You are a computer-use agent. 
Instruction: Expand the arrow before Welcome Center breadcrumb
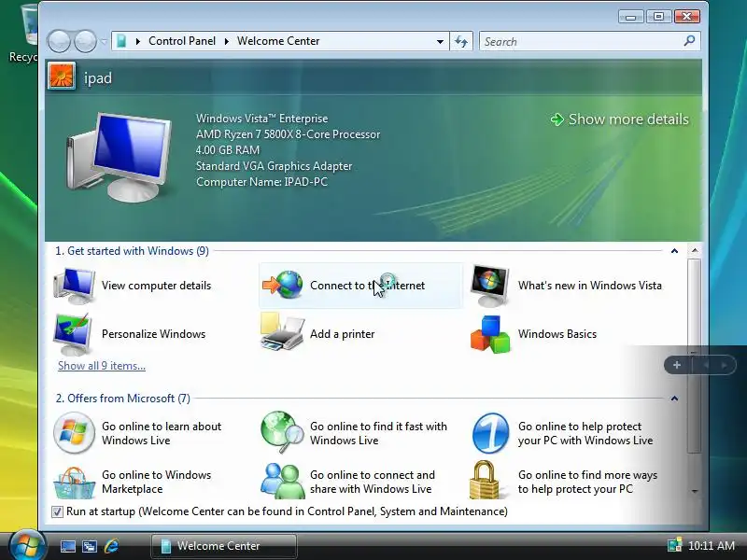[x=227, y=41]
